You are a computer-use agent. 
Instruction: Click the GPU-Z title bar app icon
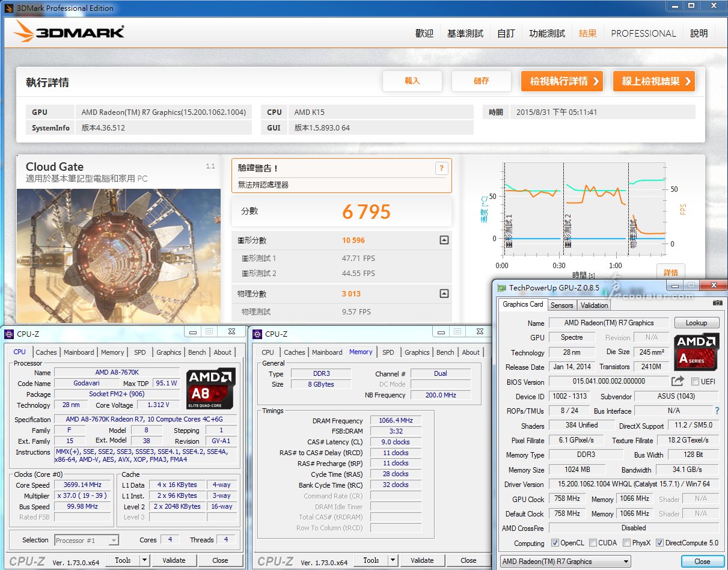501,287
